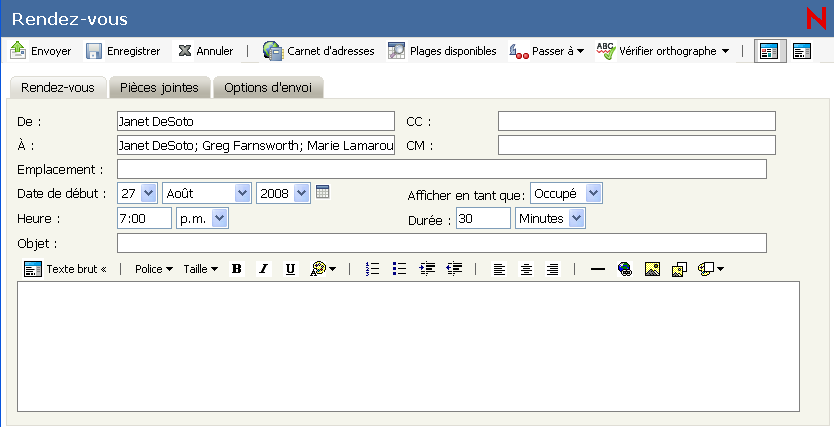Insert a bulleted list
Viewport: 834px width, 427px height.
pos(400,269)
